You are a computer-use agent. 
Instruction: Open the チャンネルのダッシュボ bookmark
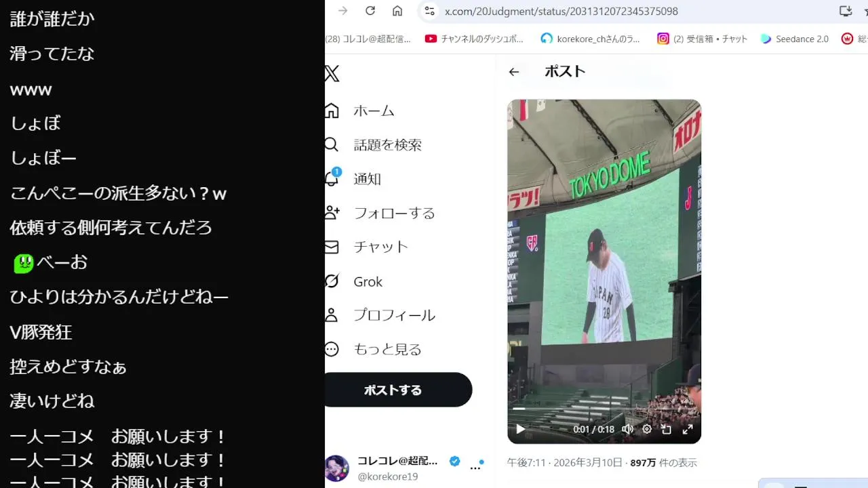[475, 39]
